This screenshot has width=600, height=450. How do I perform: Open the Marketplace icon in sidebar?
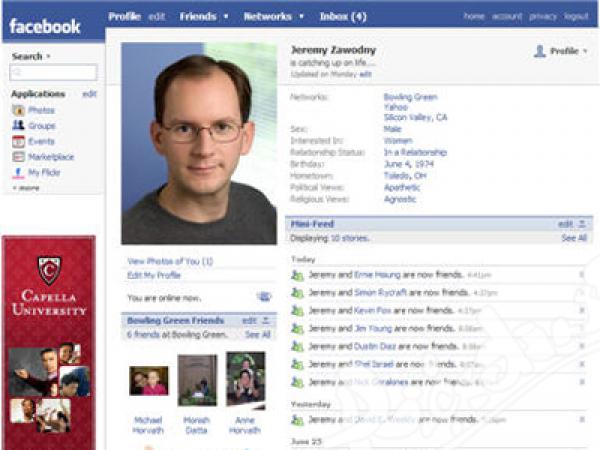18,157
